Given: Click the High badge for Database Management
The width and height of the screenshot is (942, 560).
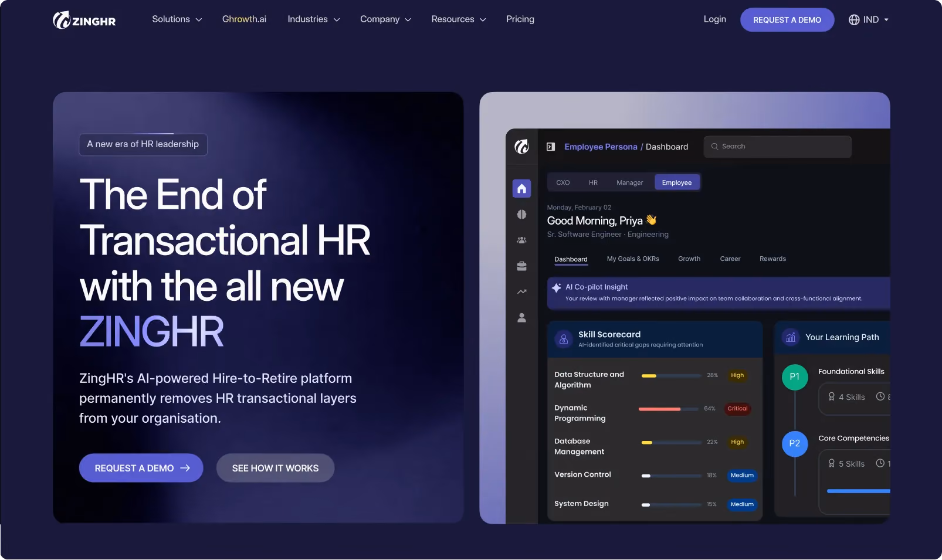Looking at the screenshot, I should 737,442.
